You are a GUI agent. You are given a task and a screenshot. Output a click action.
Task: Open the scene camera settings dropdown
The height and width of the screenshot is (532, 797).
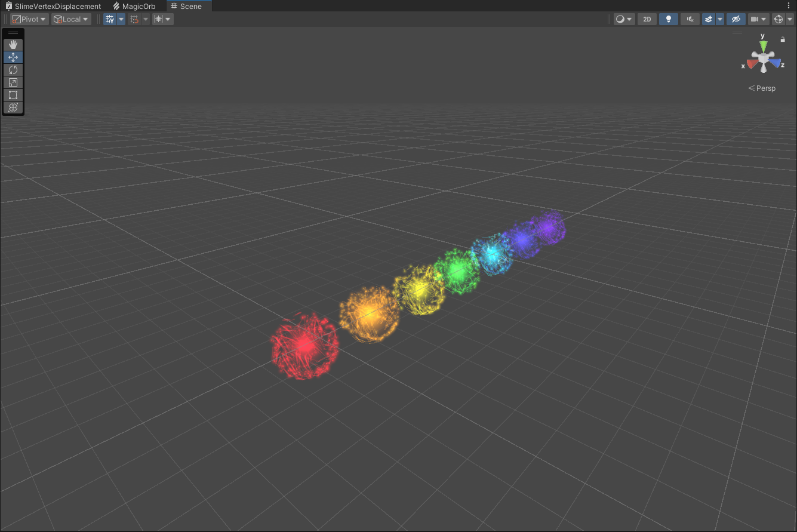click(x=759, y=19)
